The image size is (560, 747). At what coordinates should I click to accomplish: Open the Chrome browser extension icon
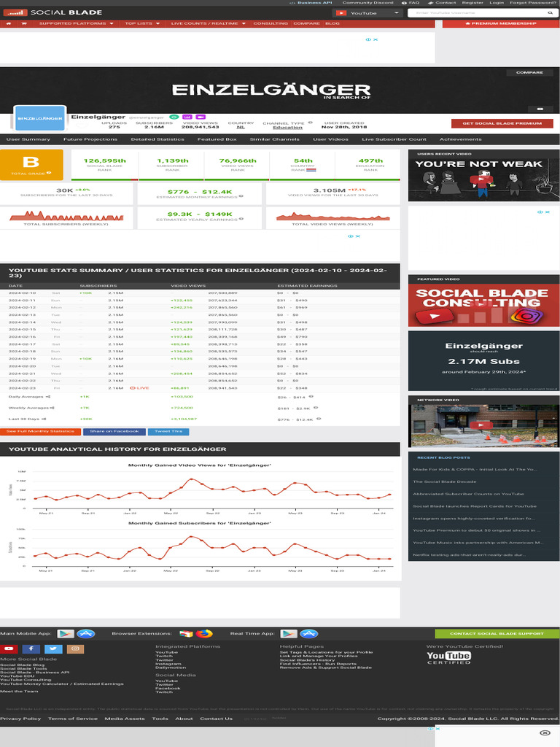click(186, 634)
